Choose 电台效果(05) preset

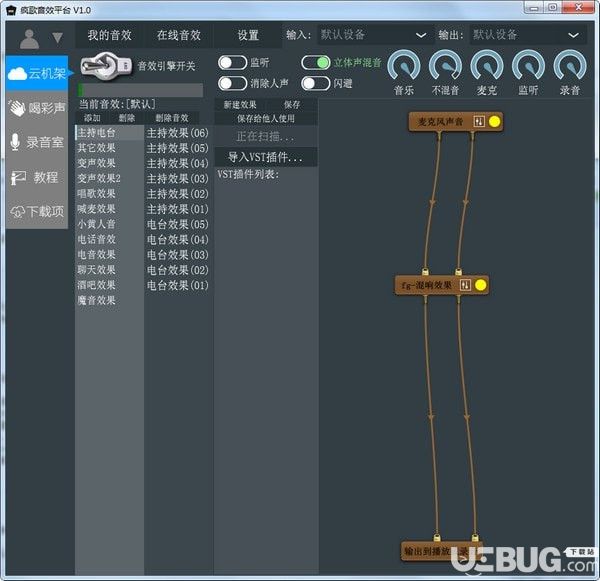[178, 224]
